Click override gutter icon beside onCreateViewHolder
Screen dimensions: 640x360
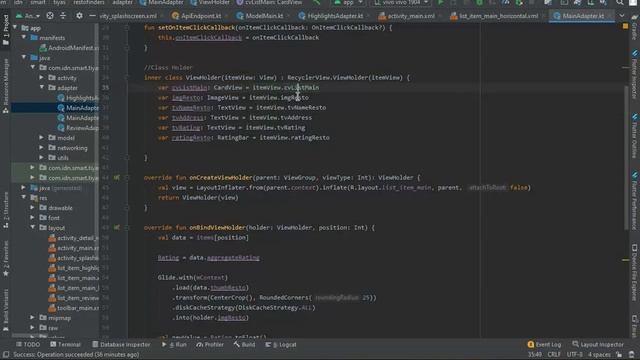117,178
